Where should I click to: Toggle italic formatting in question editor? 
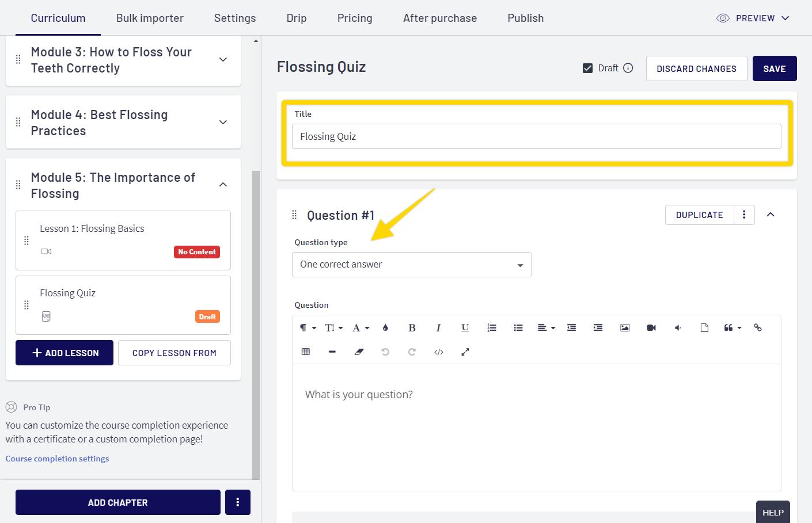(x=438, y=328)
